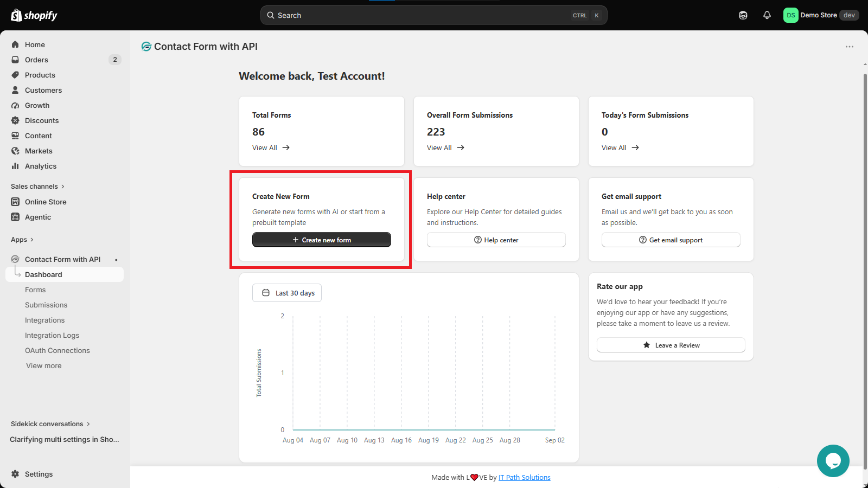Screen dimensions: 868x488
Task: Click Get email support button
Action: point(671,240)
